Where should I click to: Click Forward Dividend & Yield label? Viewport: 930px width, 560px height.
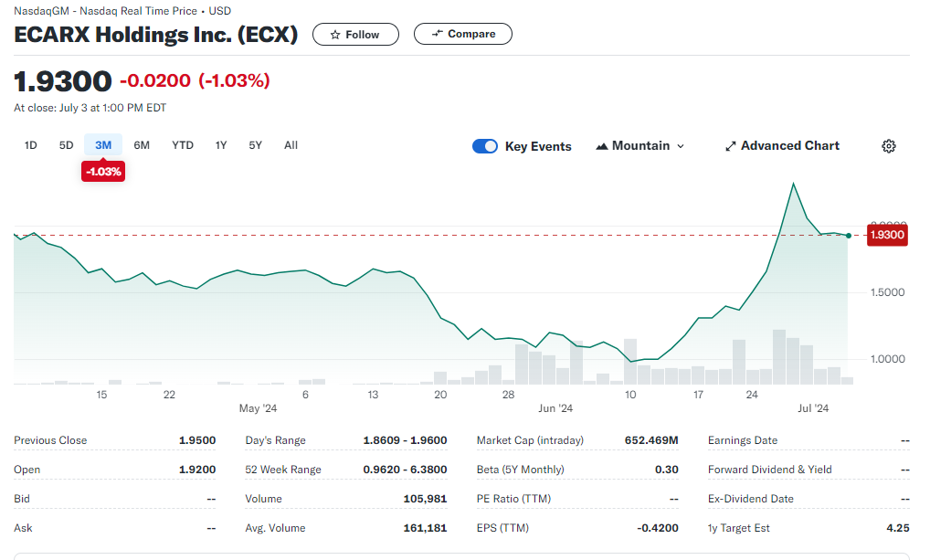pyautogui.click(x=770, y=470)
